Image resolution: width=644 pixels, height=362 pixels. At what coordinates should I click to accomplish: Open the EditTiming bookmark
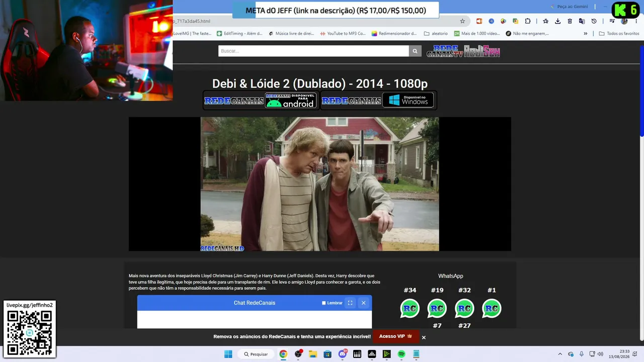239,34
